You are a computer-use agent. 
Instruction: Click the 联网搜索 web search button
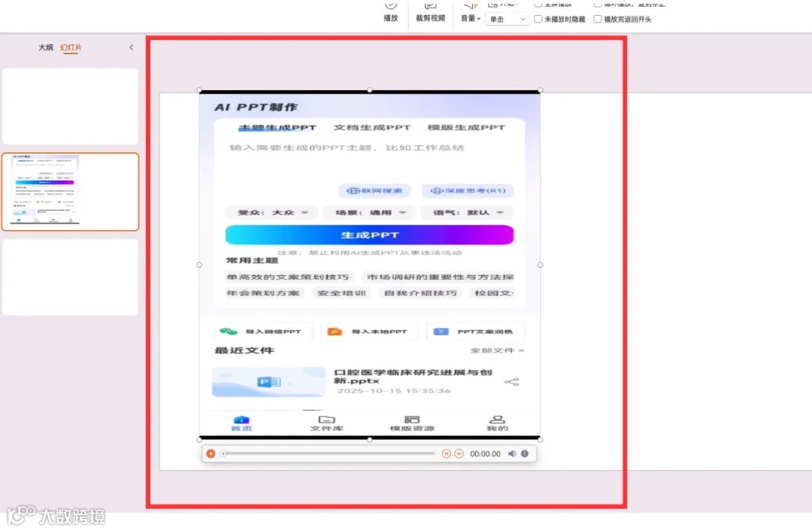click(375, 190)
